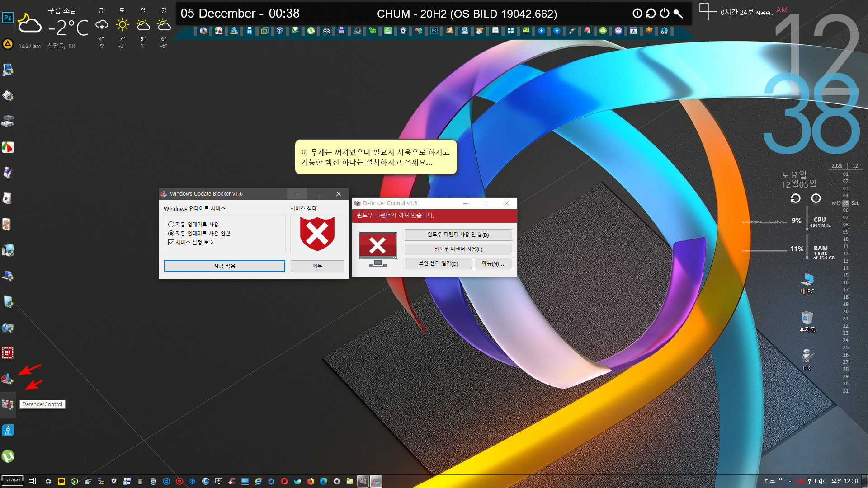Click the uTorrent icon in top dock
The height and width of the screenshot is (488, 868).
pos(311,31)
